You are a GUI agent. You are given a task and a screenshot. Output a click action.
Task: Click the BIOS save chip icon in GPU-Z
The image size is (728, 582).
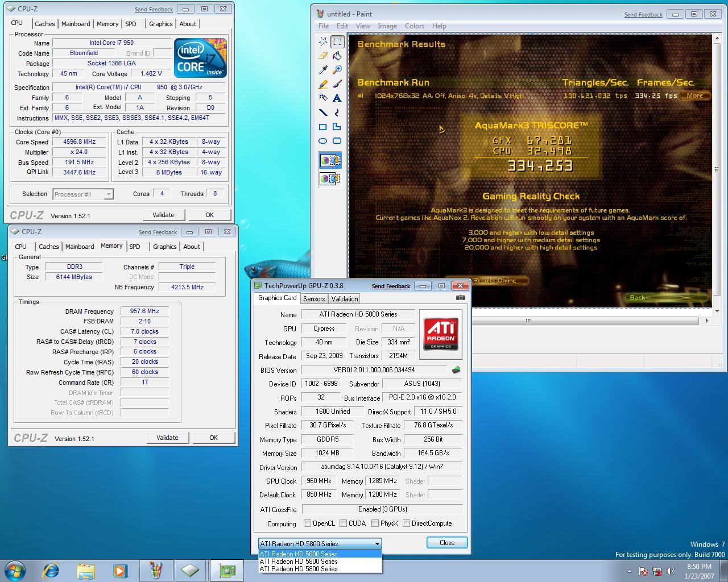tap(456, 370)
